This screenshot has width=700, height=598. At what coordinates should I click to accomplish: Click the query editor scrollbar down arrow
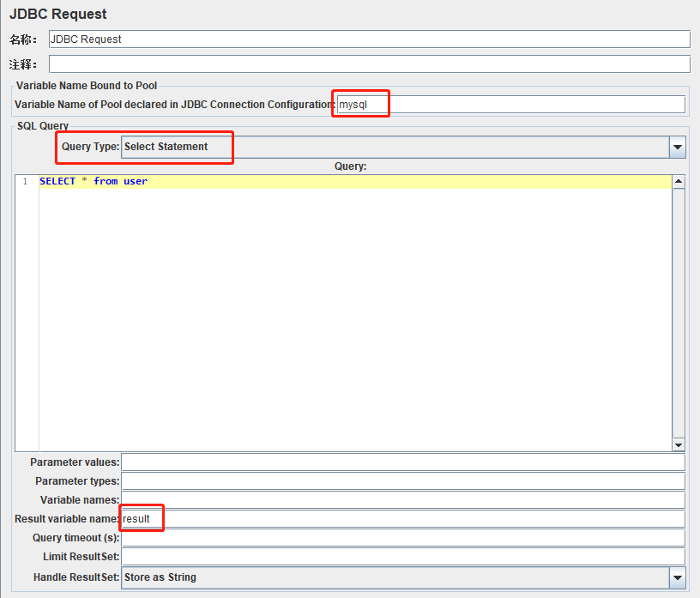679,444
